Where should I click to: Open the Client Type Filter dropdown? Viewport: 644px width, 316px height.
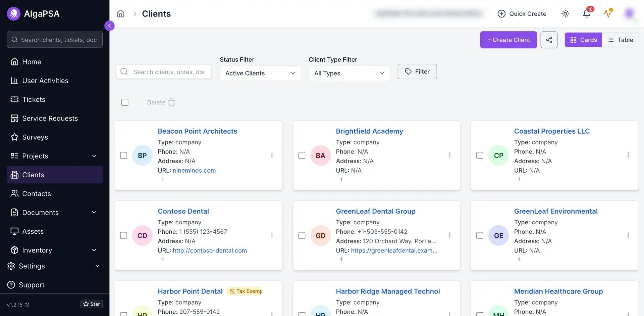pyautogui.click(x=350, y=73)
